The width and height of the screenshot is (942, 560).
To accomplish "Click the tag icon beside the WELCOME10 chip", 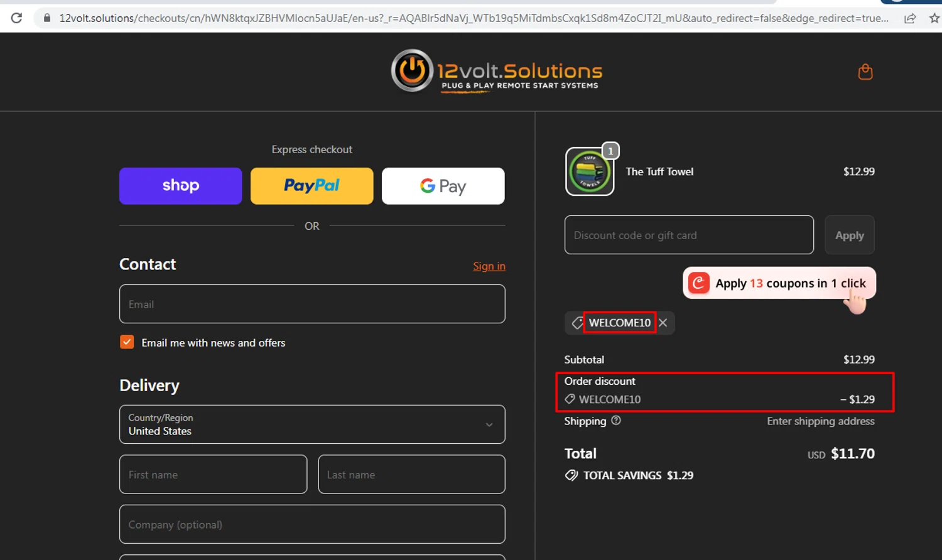I will [577, 323].
